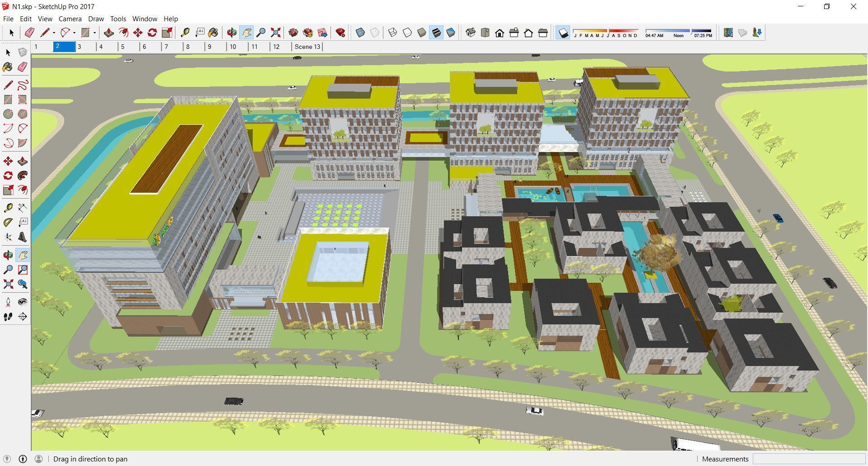Open the Camera menu
The image size is (868, 466).
pos(70,19)
